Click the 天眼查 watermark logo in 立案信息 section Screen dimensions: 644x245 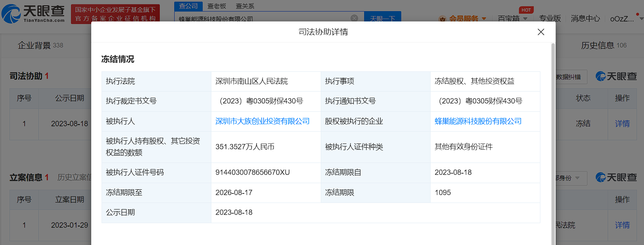616,177
